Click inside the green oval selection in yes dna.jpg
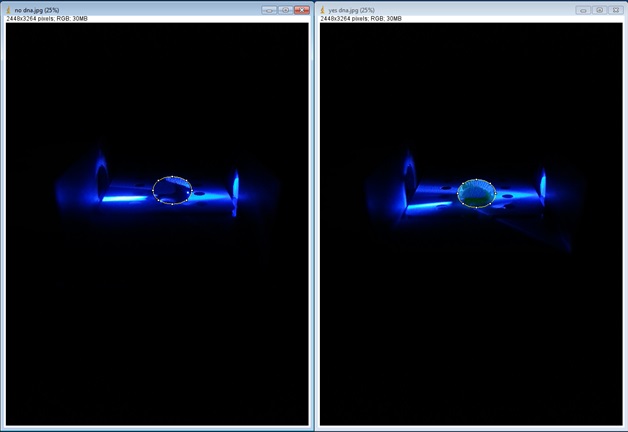This screenshot has width=628, height=432. click(x=476, y=193)
